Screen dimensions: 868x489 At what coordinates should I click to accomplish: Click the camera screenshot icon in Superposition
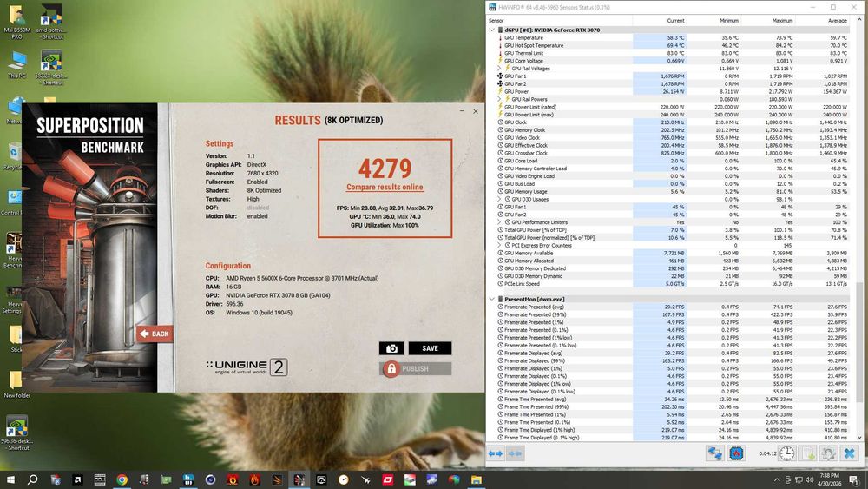[x=391, y=348]
